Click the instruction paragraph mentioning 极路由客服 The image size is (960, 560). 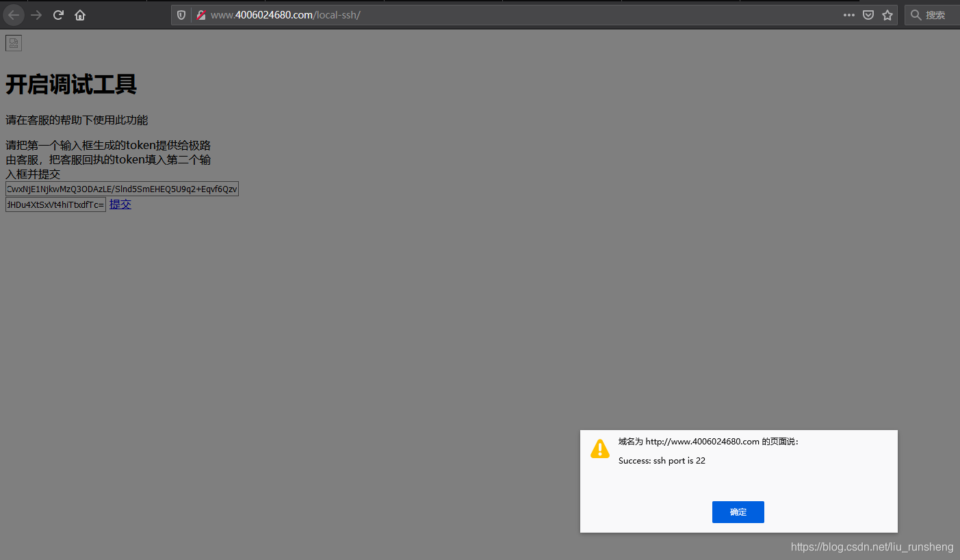108,160
